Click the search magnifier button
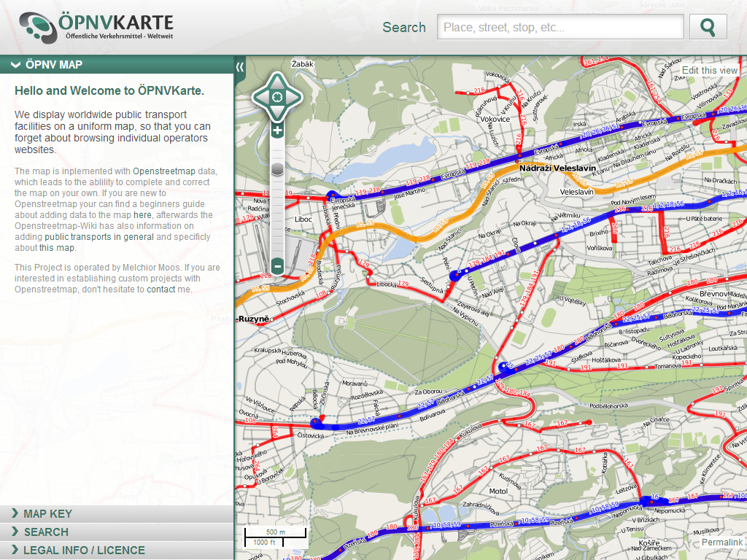747x560 pixels. (x=708, y=27)
